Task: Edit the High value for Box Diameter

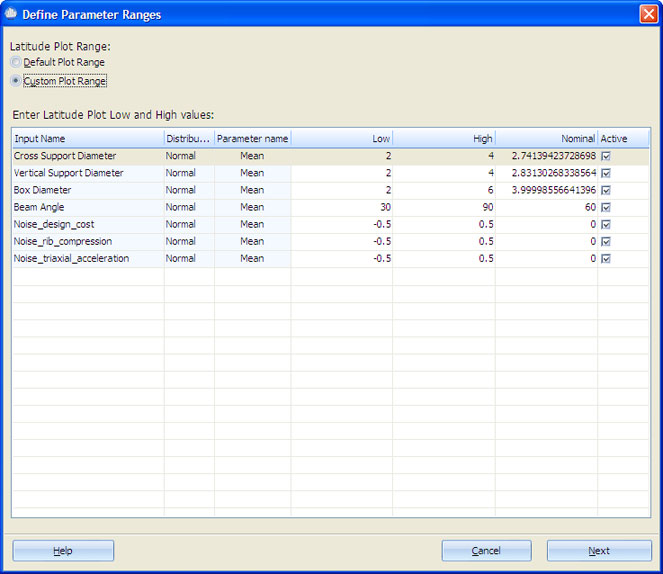Action: (x=444, y=190)
